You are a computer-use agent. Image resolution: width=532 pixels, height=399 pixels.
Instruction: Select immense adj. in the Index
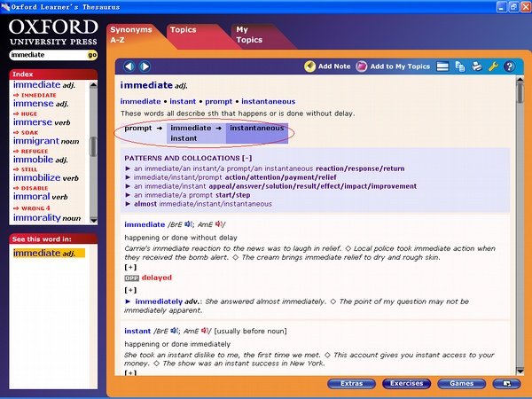pyautogui.click(x=41, y=104)
